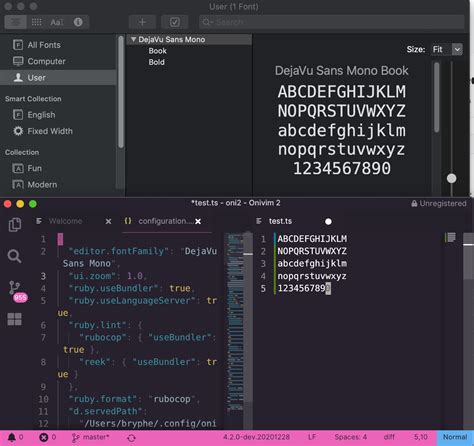474x446 pixels.
Task: Select Book typeface of DejaVu
Action: click(157, 51)
